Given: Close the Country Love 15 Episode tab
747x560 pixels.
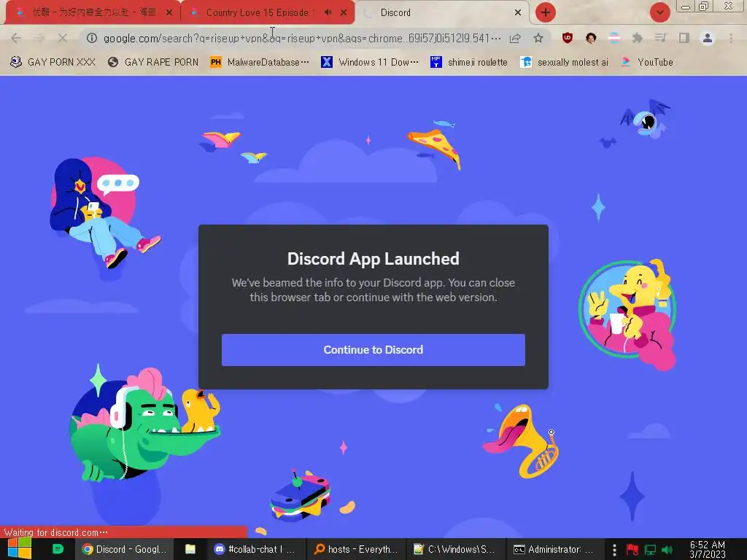Looking at the screenshot, I should [x=344, y=12].
